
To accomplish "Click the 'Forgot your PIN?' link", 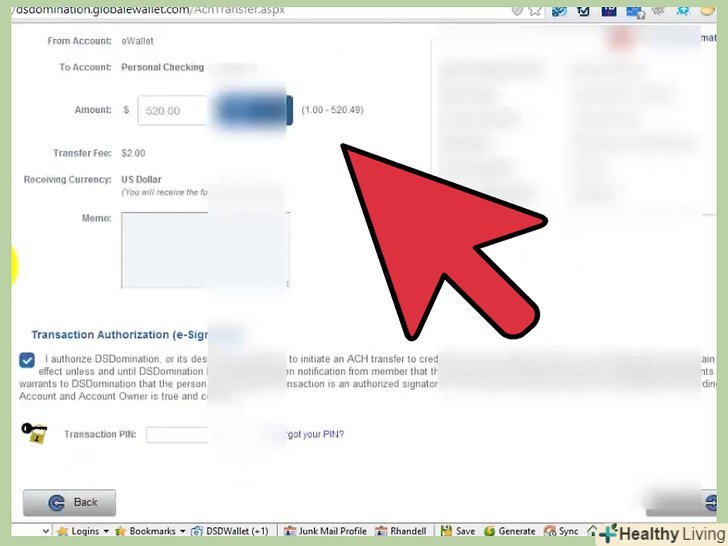I will [316, 434].
